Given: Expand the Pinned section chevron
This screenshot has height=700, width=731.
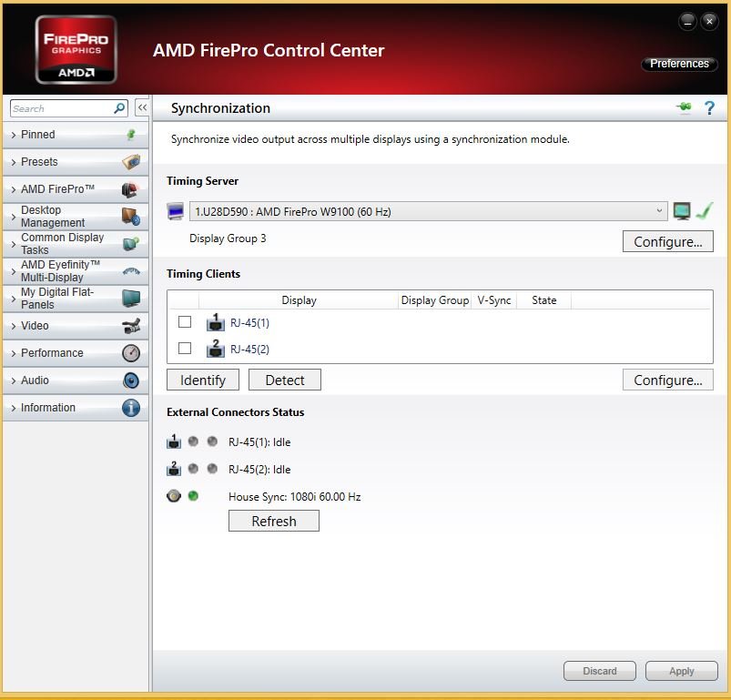Looking at the screenshot, I should click(x=14, y=135).
